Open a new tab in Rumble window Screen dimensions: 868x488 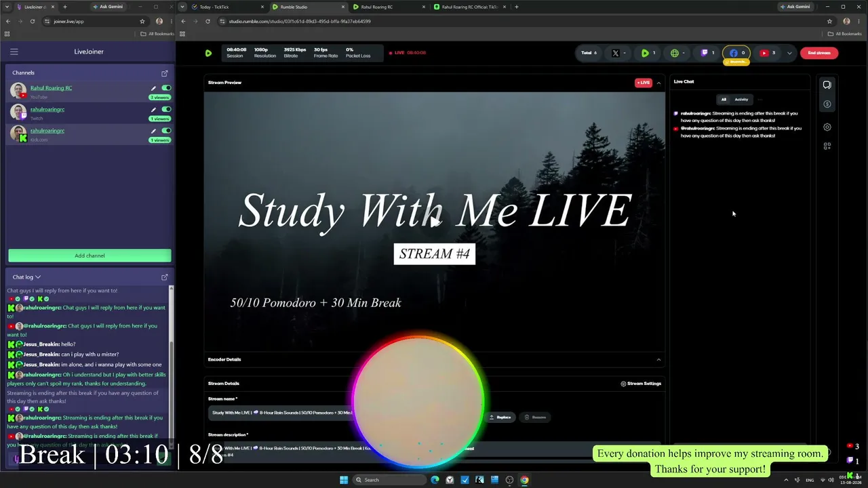pos(517,7)
